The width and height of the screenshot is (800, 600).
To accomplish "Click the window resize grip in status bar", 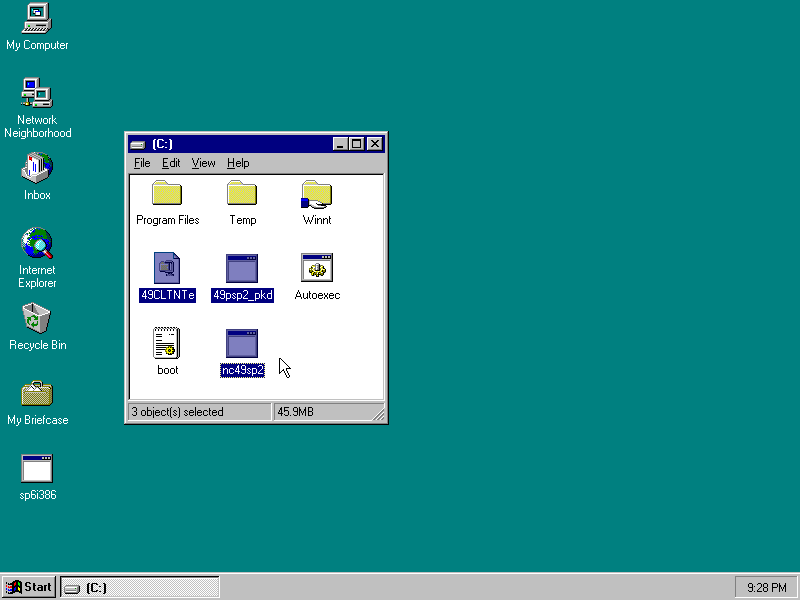I will pos(379,414).
